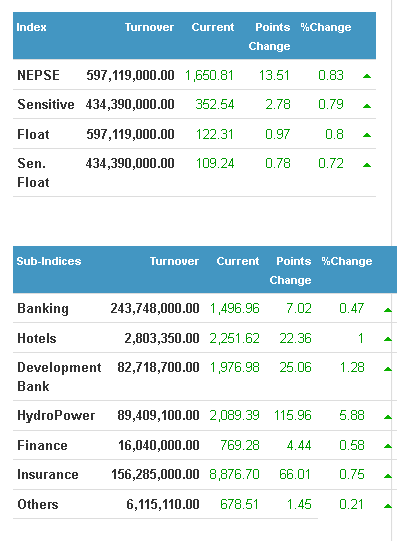The image size is (408, 541).
Task: Select the Index column header
Action: tap(31, 27)
